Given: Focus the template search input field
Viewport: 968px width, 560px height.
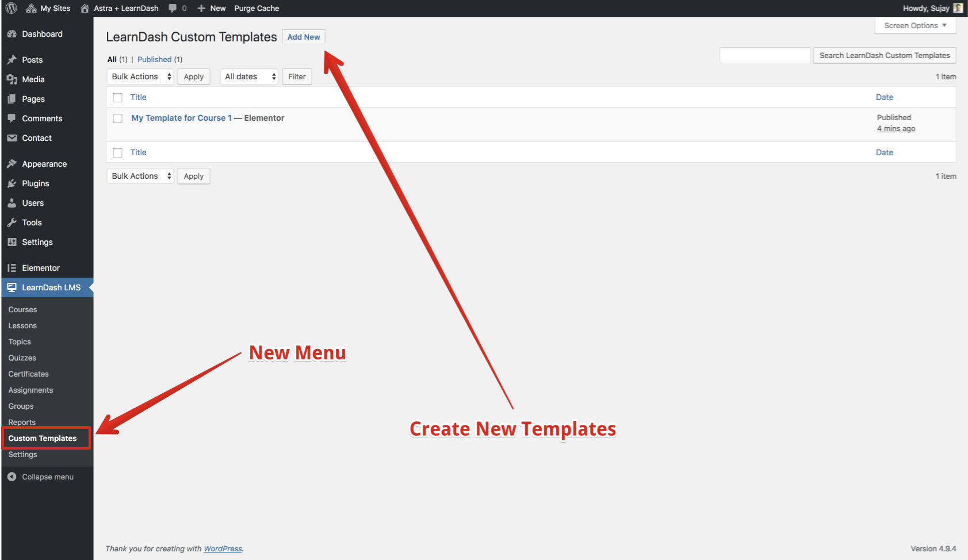Looking at the screenshot, I should pyautogui.click(x=765, y=55).
